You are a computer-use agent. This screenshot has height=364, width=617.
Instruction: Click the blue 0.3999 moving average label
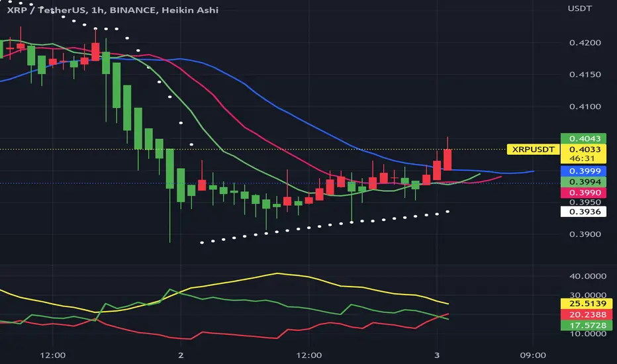pos(583,171)
